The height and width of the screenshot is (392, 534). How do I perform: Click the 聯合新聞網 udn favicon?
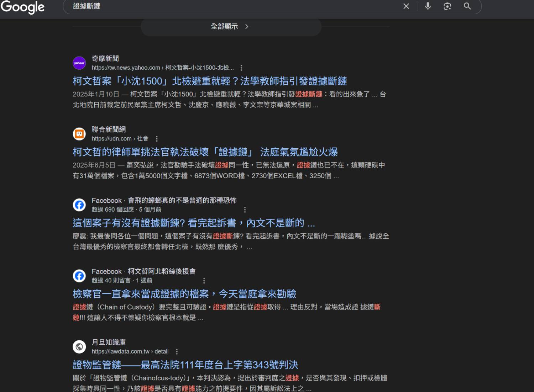point(79,134)
